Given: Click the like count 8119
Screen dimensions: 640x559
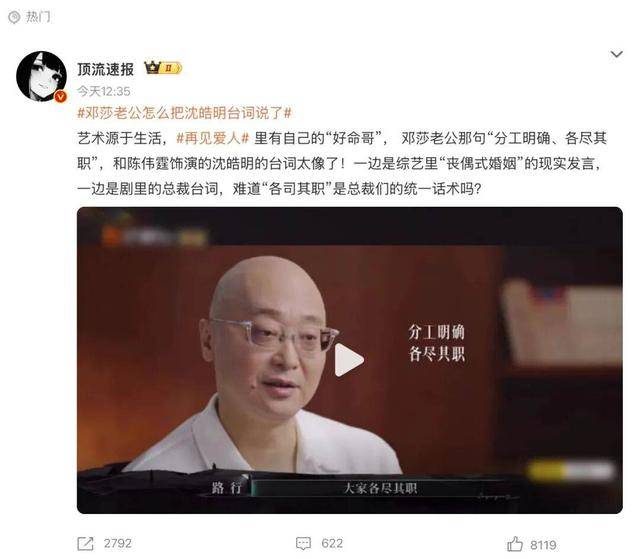Looking at the screenshot, I should (x=543, y=545).
